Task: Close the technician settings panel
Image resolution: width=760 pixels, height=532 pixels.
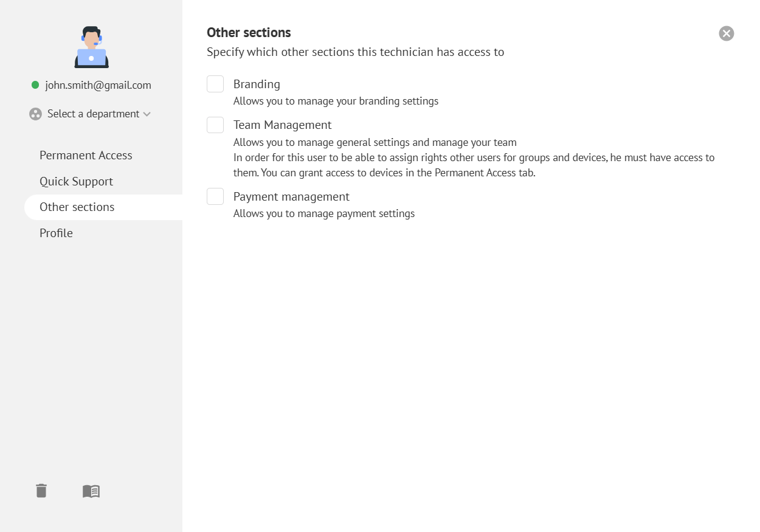Action: tap(726, 33)
